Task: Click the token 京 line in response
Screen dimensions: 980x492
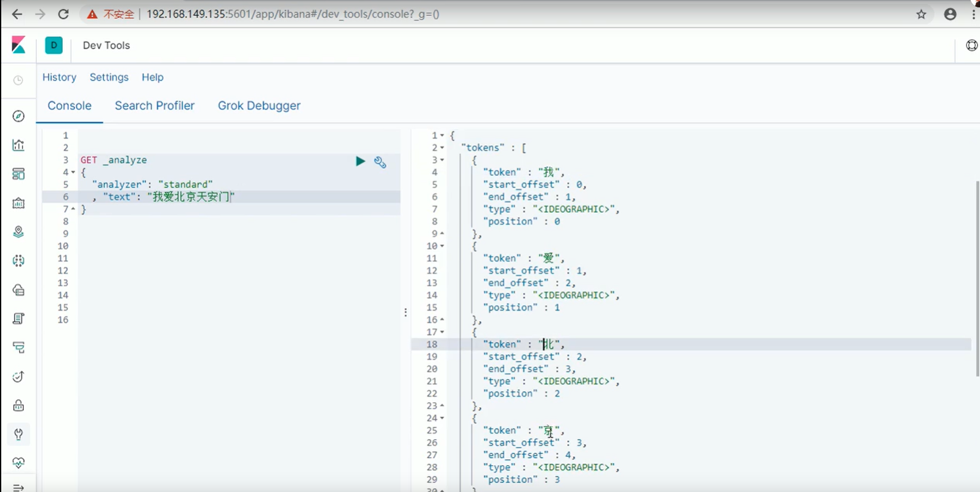Action: click(524, 430)
